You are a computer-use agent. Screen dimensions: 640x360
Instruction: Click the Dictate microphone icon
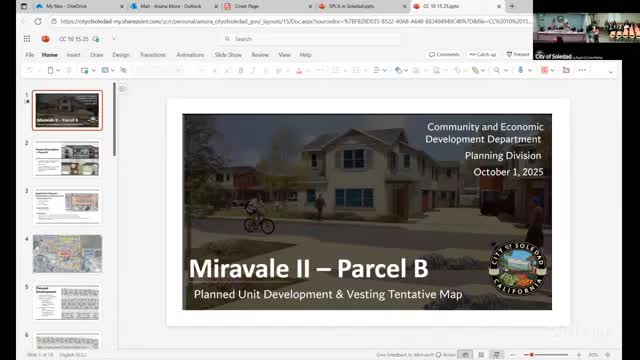(520, 70)
